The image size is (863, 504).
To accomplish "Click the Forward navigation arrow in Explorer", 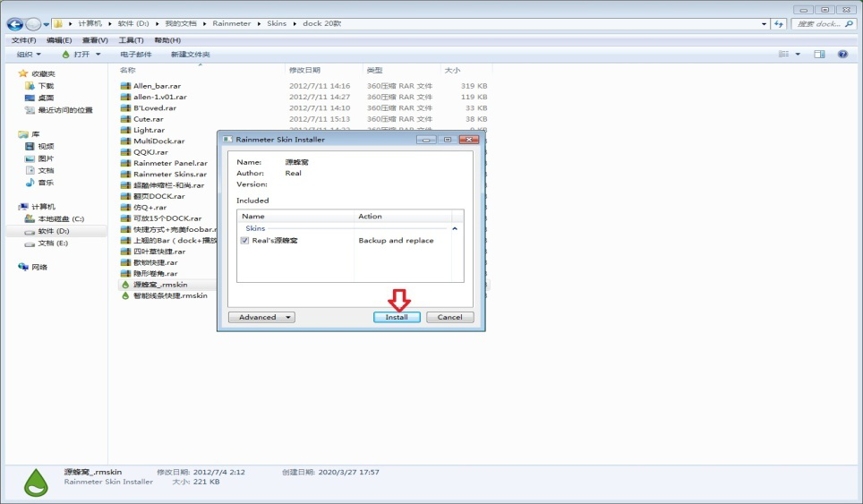I will 33,24.
